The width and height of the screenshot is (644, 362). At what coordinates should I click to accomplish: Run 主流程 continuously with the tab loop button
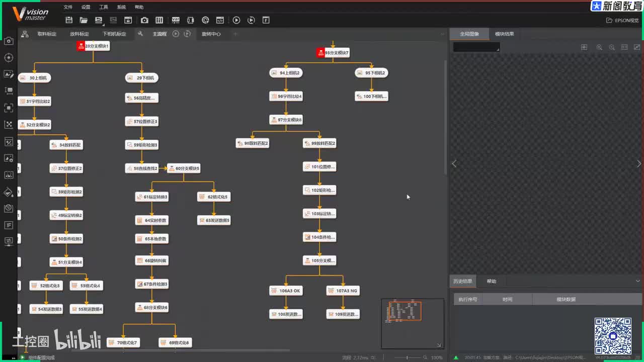coord(187,34)
